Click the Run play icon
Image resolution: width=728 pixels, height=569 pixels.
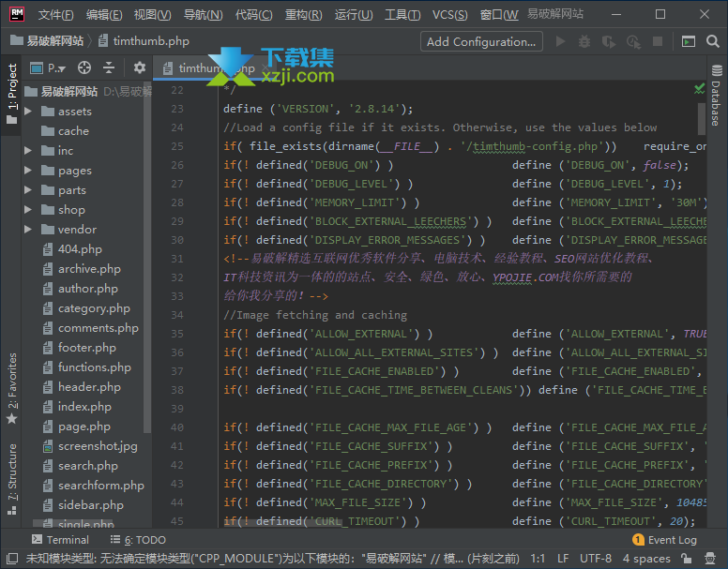tap(560, 42)
